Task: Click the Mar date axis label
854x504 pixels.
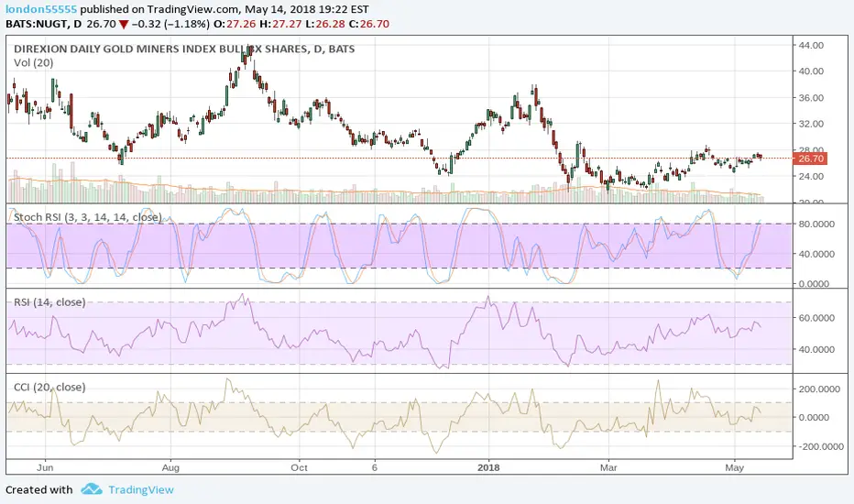Action: click(x=608, y=468)
